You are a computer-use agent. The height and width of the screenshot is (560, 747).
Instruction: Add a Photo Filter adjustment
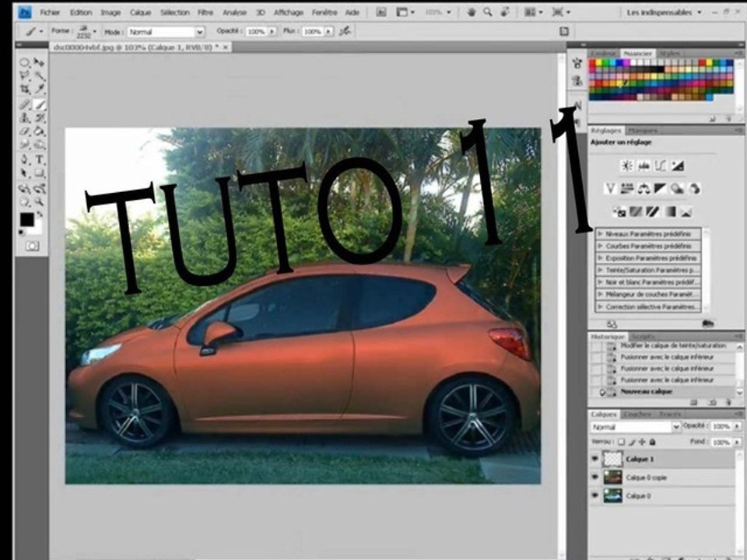pos(678,188)
